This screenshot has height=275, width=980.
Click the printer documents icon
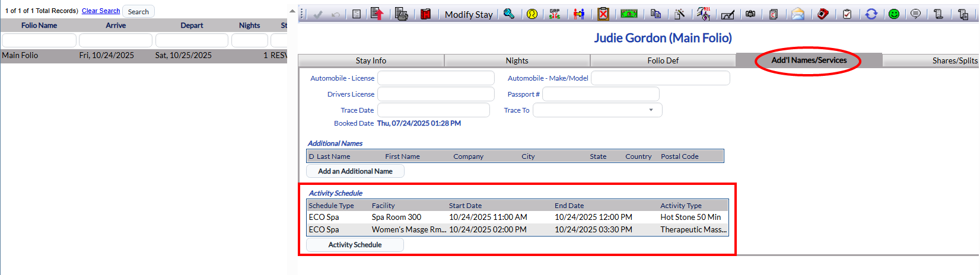click(x=402, y=14)
